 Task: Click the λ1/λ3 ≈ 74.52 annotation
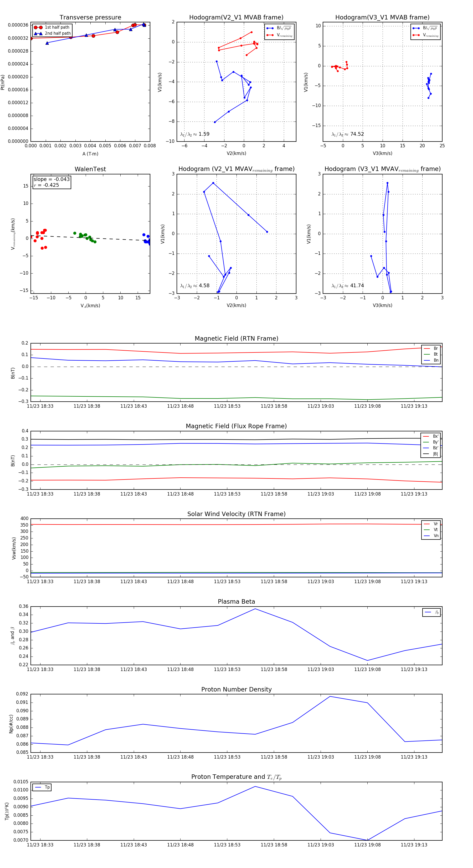click(x=348, y=134)
